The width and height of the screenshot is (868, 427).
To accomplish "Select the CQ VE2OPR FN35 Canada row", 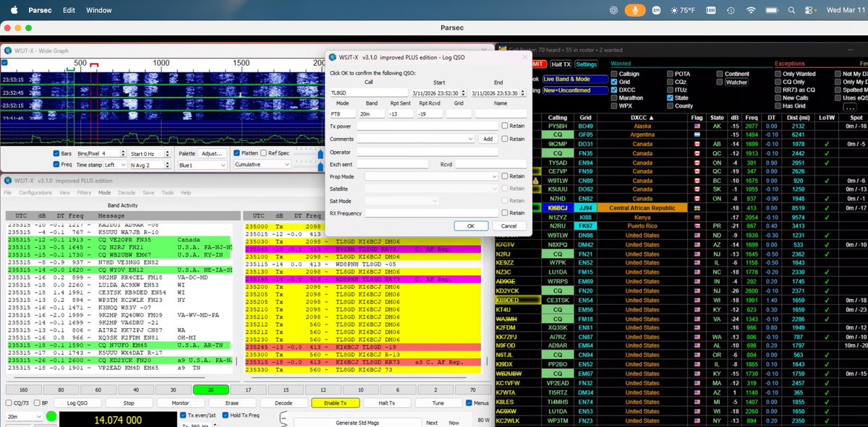I will 119,239.
